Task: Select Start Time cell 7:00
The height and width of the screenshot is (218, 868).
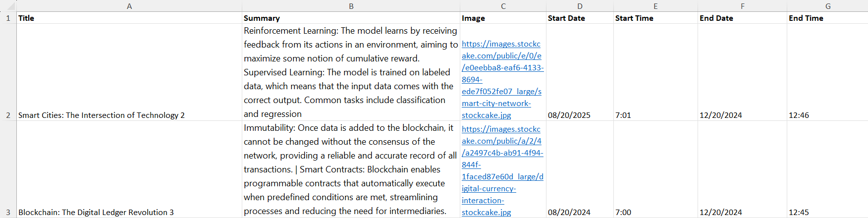Action: (x=655, y=169)
